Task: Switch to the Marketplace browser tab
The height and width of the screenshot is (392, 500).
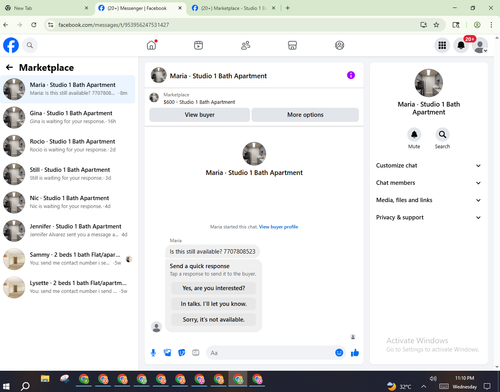Action: coord(233,8)
